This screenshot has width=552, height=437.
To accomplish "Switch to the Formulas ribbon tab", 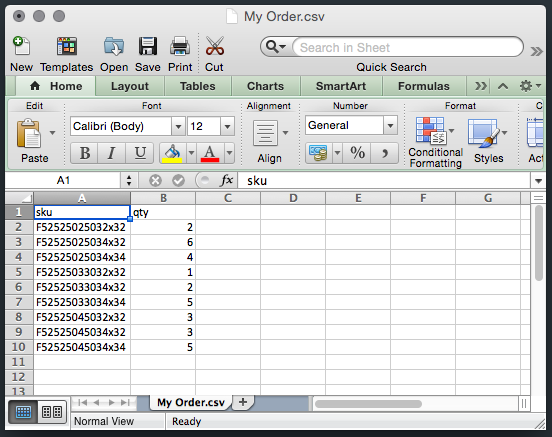I will coord(424,86).
